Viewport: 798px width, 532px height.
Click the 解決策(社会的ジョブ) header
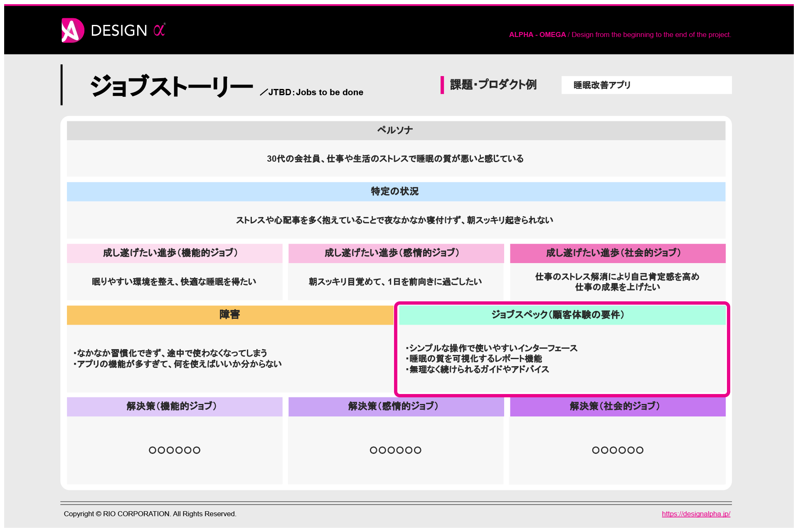click(x=618, y=407)
